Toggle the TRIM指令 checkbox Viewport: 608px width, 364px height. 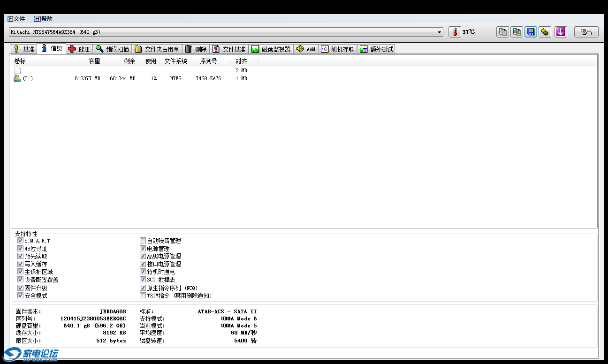coord(143,296)
